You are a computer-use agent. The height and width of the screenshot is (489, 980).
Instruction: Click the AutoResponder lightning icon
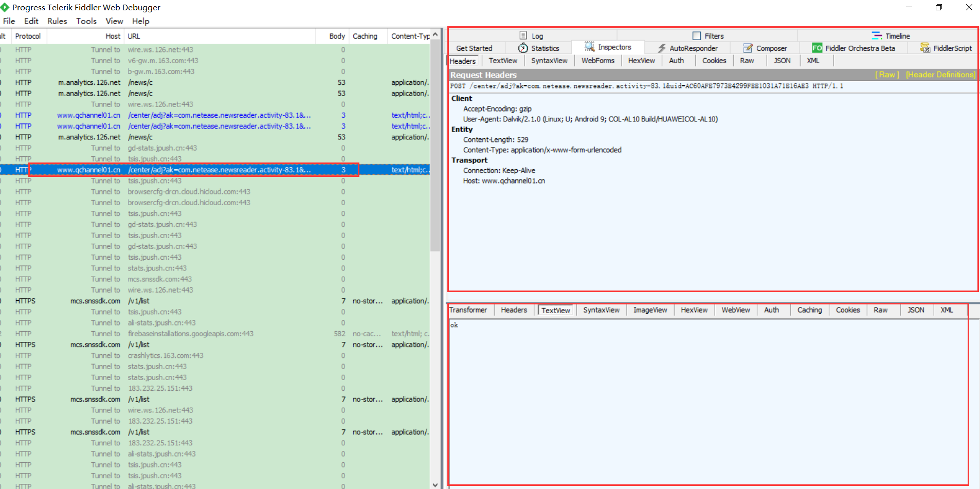(x=662, y=48)
